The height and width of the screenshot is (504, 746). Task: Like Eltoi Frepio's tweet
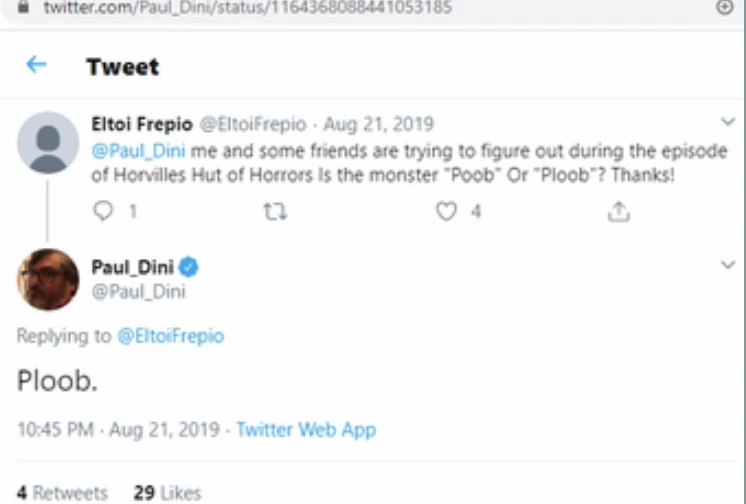[x=447, y=211]
